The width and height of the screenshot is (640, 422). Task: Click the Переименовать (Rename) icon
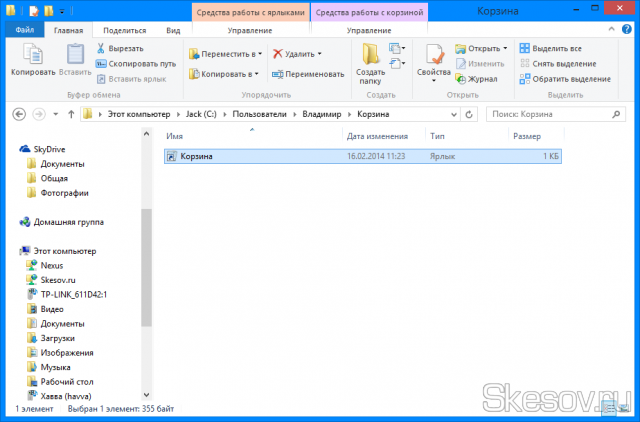[x=277, y=74]
